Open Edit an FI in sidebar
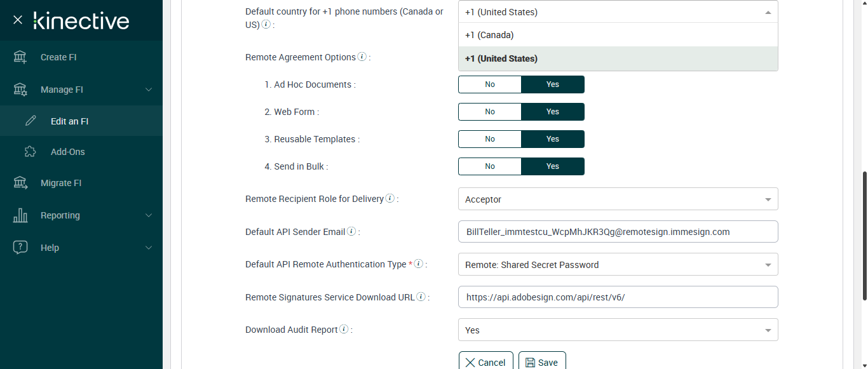868x369 pixels. [x=69, y=121]
